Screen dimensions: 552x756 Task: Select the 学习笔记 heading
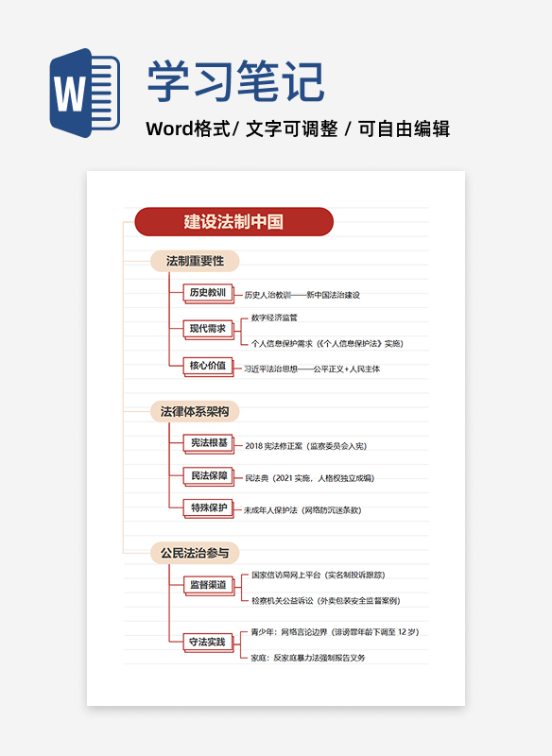click(x=235, y=81)
